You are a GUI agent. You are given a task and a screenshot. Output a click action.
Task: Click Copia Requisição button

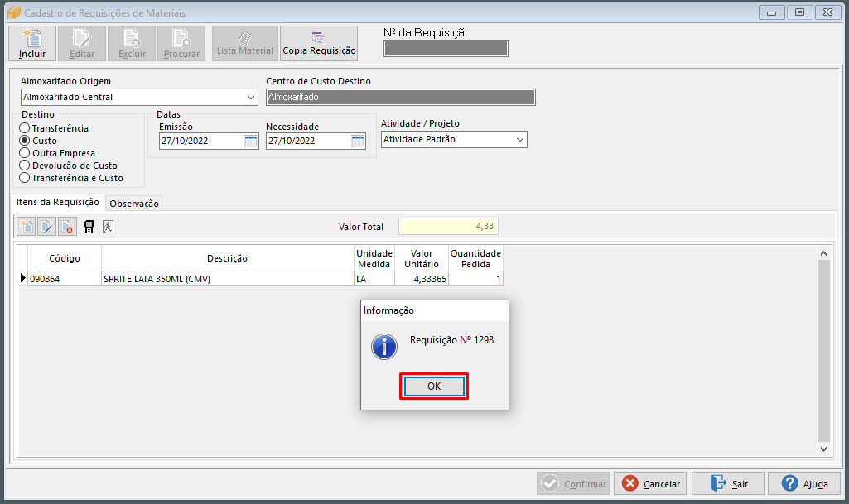[x=319, y=43]
